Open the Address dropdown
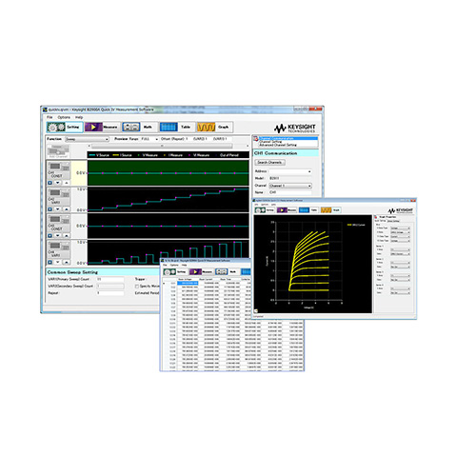This screenshot has width=476, height=476. coord(290,171)
